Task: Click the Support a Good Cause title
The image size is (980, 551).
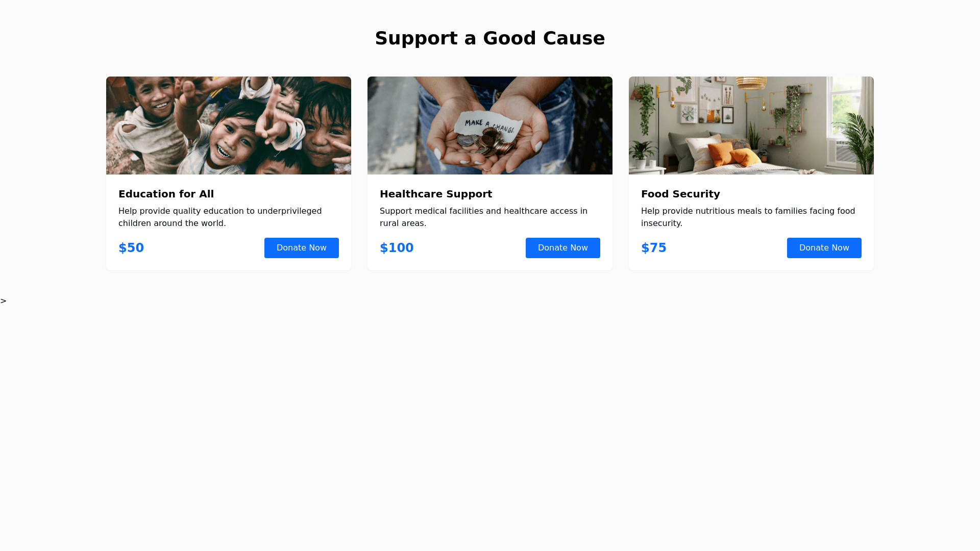Action: click(x=490, y=38)
